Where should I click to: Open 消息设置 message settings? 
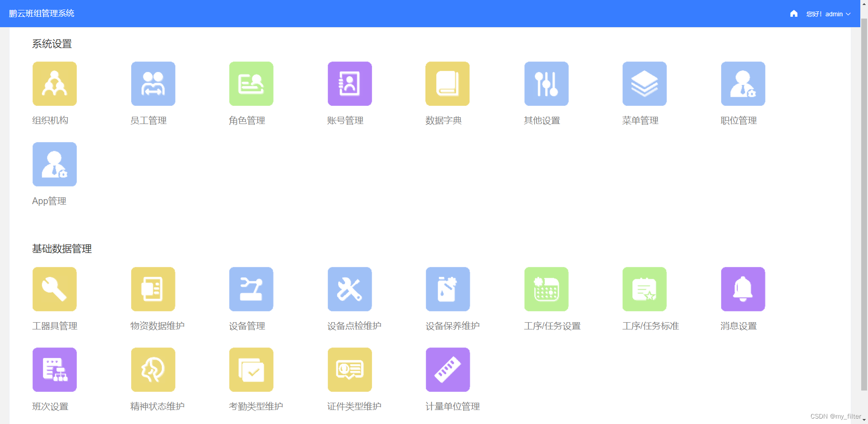743,289
